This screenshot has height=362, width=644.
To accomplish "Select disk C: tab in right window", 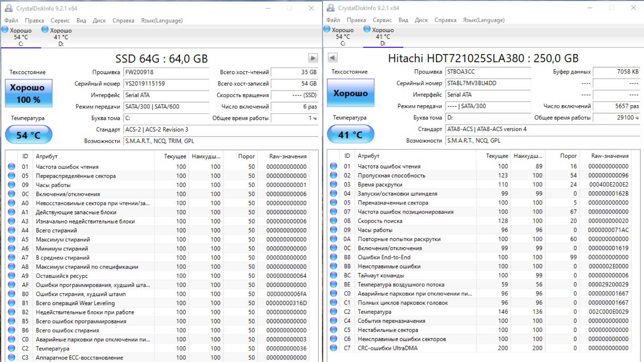I will click(343, 37).
